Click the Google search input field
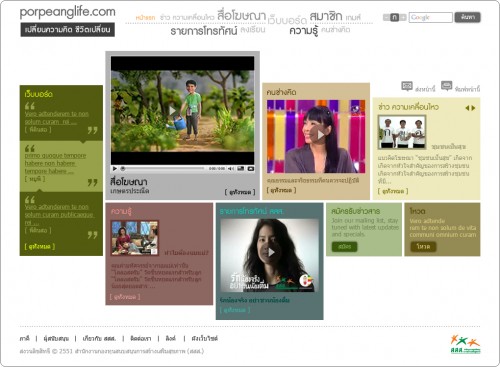500x367 pixels. [430, 17]
